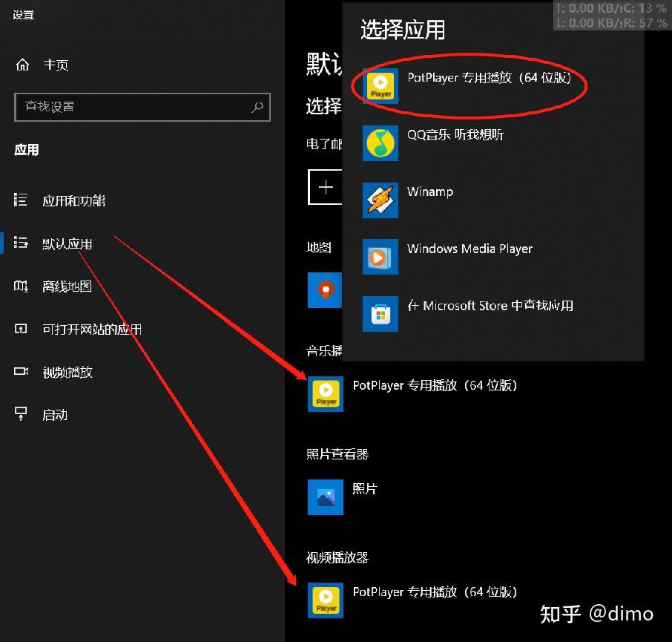The width and height of the screenshot is (672, 642).
Task: Click the 离线地图 map icon
Action: (21, 286)
